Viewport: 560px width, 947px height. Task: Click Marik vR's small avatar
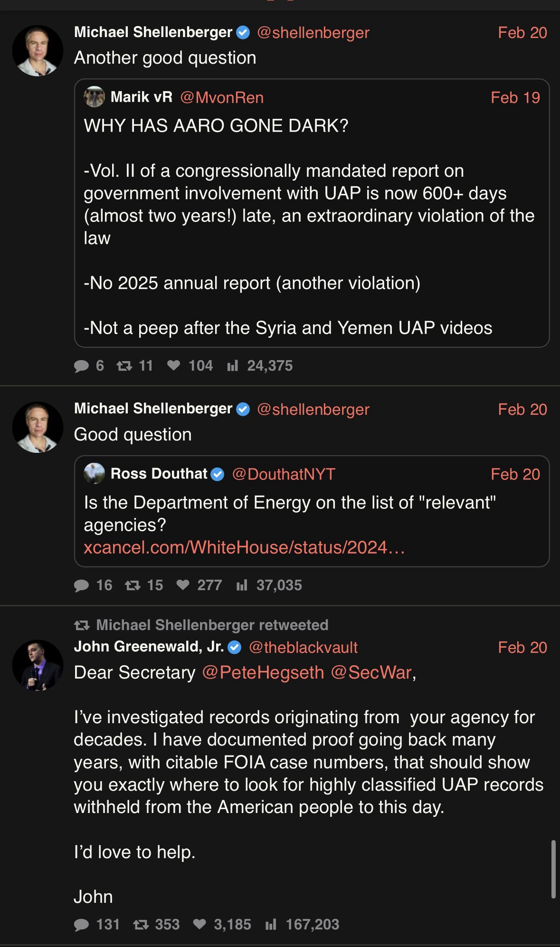(x=94, y=97)
